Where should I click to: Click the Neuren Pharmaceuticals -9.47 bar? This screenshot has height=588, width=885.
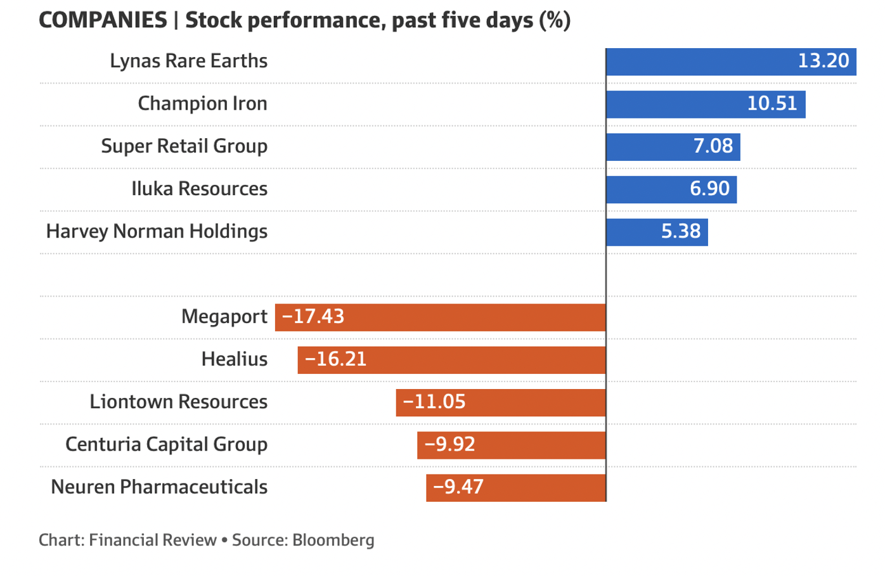pos(515,487)
